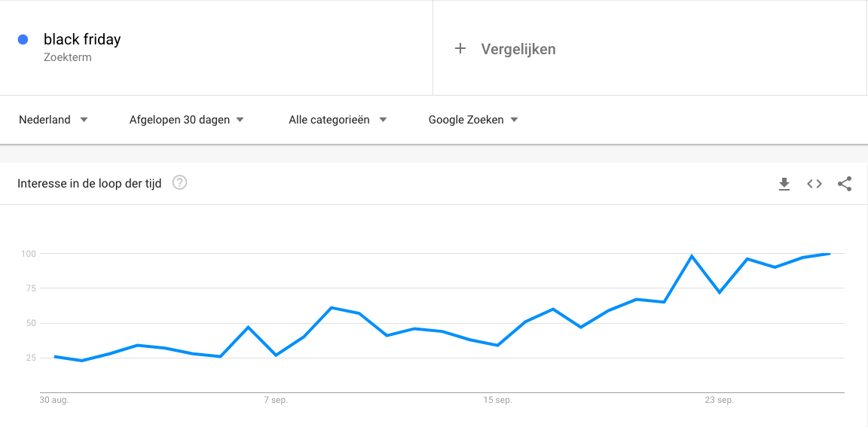Expand the Google Zoeken dropdown

[473, 120]
